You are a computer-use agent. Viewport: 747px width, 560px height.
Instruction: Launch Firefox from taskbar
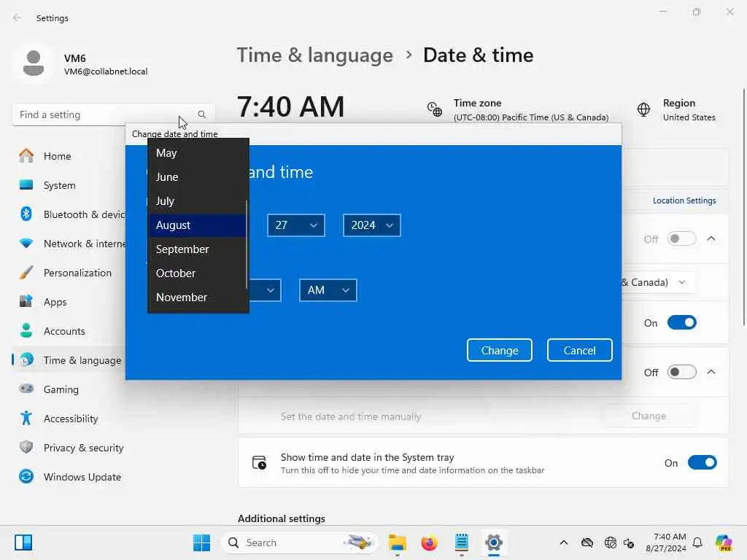pyautogui.click(x=429, y=542)
